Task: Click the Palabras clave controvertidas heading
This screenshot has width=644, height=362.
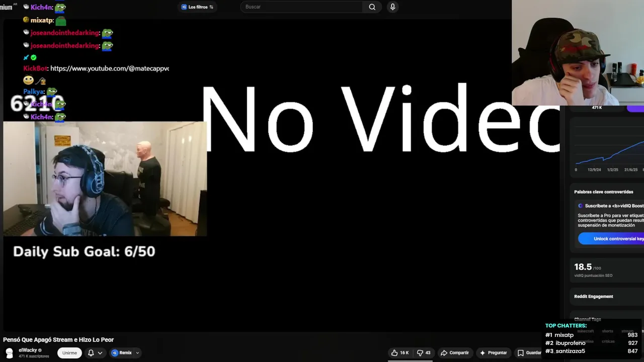Action: 604,192
